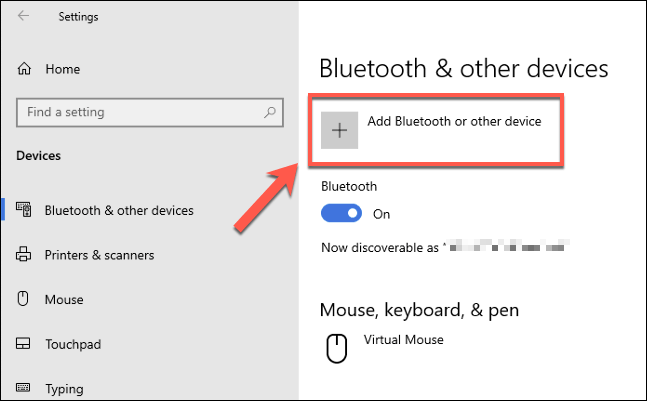647x401 pixels.
Task: Click the Touchpad icon in the sidebar
Action: coord(25,344)
